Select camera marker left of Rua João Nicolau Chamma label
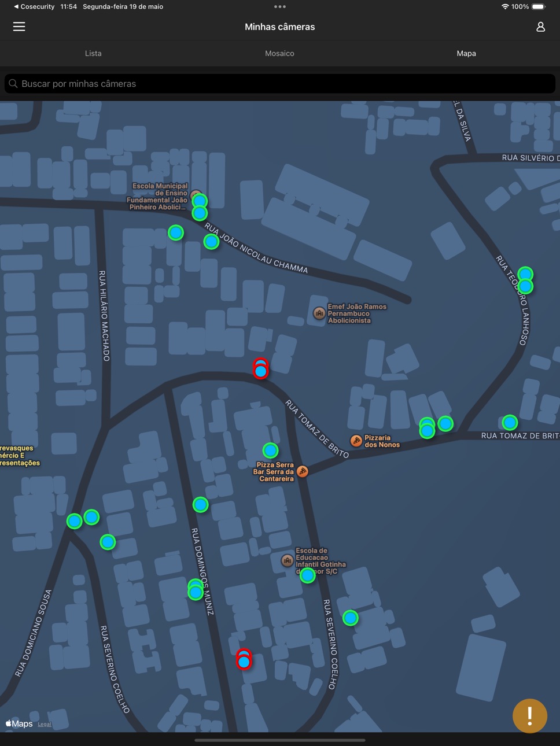560x746 pixels. coord(211,241)
